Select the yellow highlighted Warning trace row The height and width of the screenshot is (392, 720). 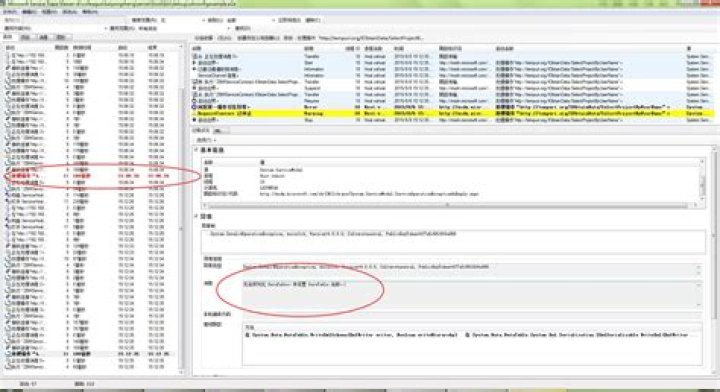(452, 113)
